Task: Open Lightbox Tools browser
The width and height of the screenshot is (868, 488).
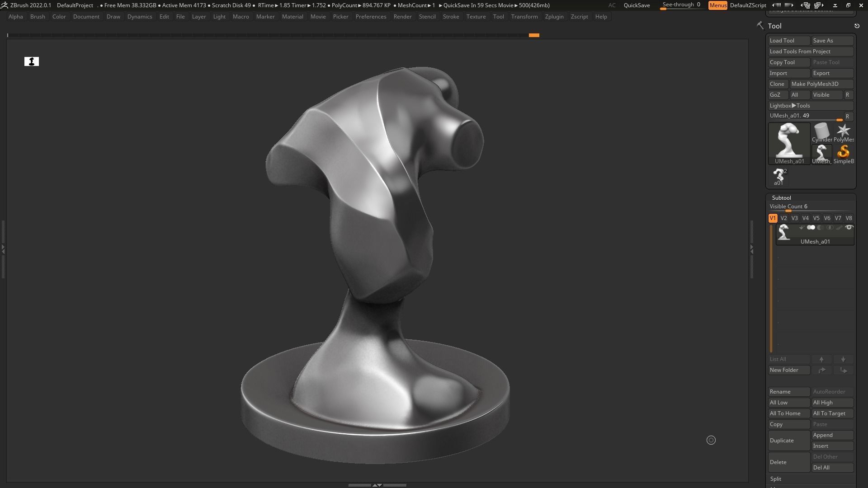Action: (811, 106)
